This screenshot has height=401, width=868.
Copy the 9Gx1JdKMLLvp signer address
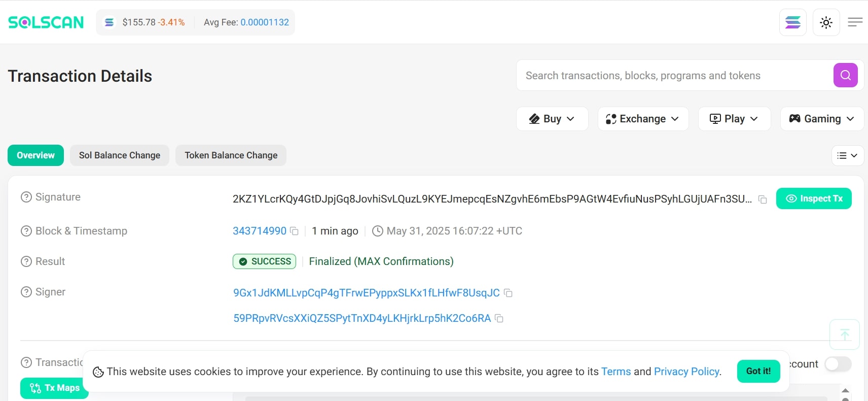[508, 293]
